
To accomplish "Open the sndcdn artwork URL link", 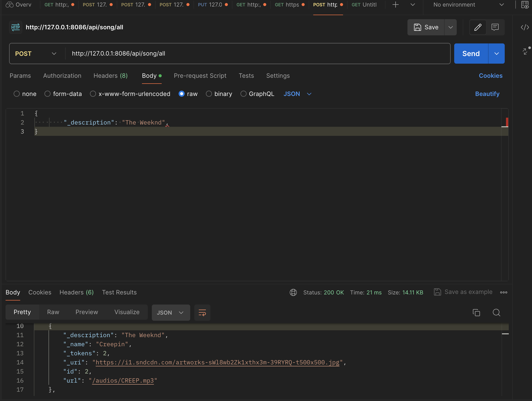I will (x=217, y=362).
